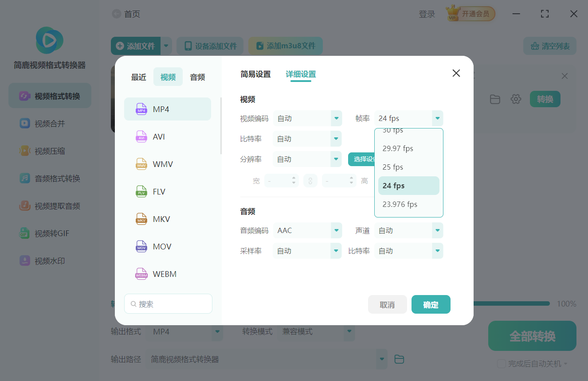Select the FLV format icon

tap(141, 191)
